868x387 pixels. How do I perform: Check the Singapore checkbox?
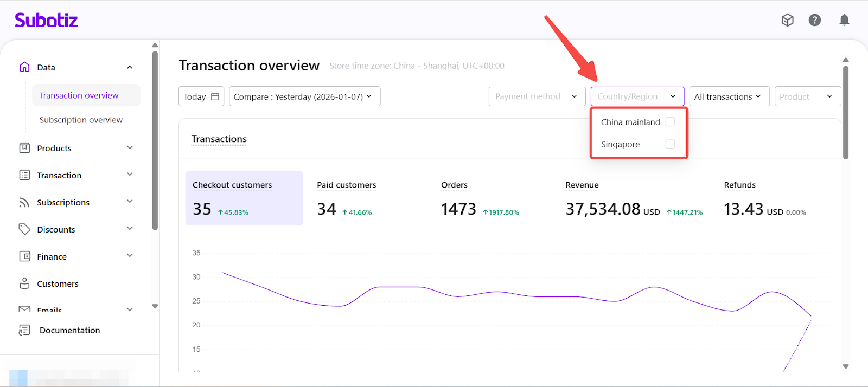coord(670,144)
